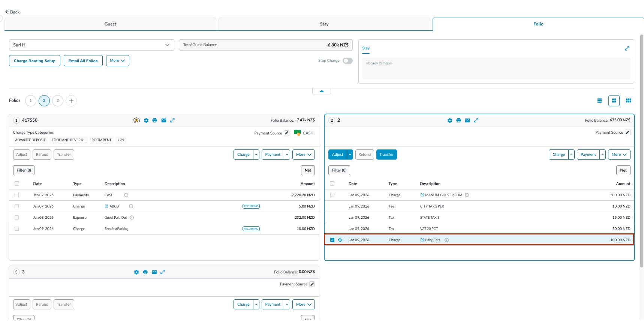
Task: Switch to three-column grid view
Action: tap(629, 100)
